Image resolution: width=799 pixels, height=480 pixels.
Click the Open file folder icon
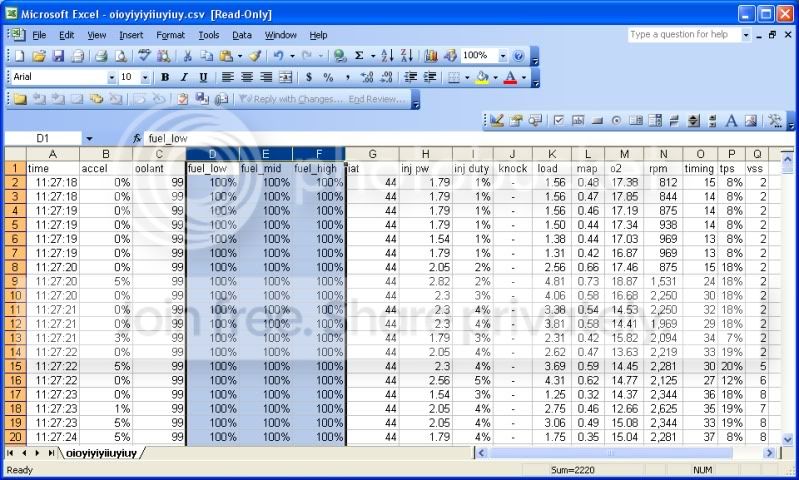(x=39, y=56)
